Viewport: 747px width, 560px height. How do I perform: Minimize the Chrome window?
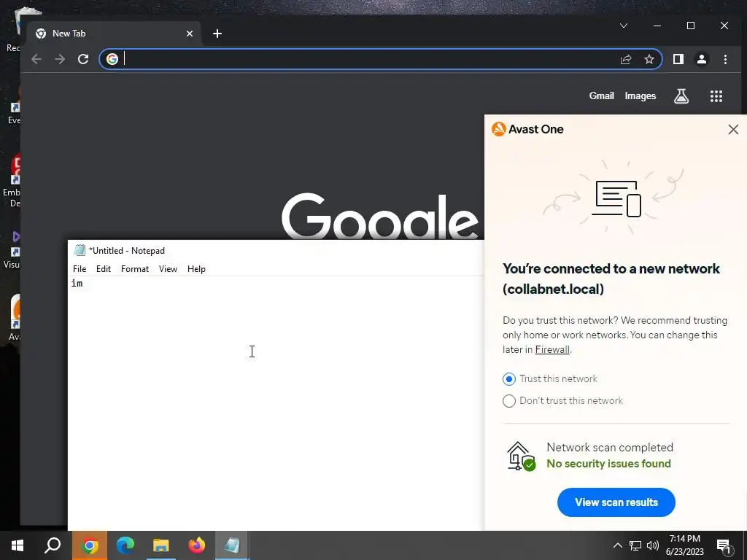[657, 26]
